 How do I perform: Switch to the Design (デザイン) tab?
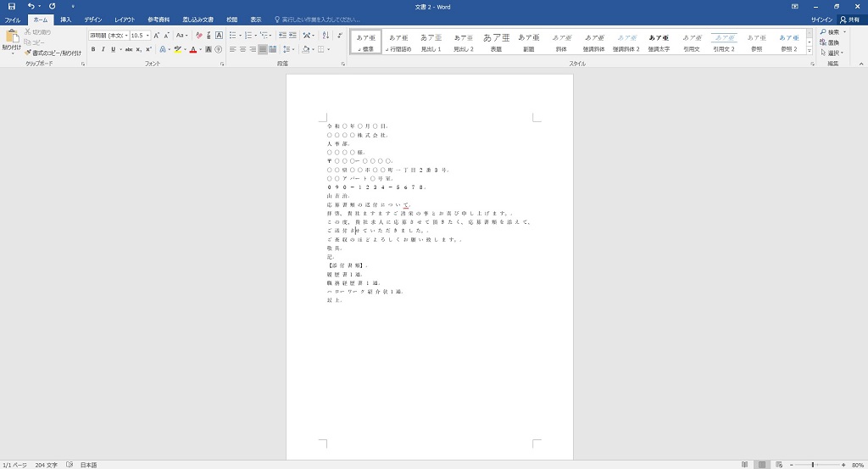click(x=93, y=20)
